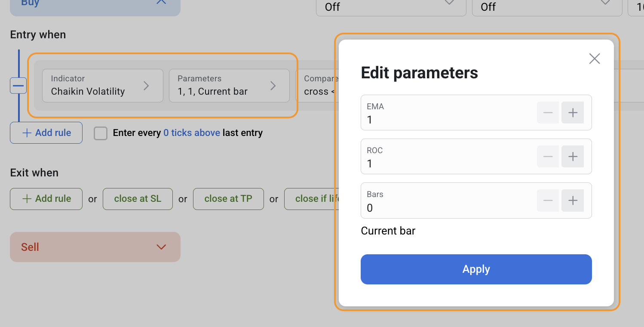Expand the Sell section

95,247
